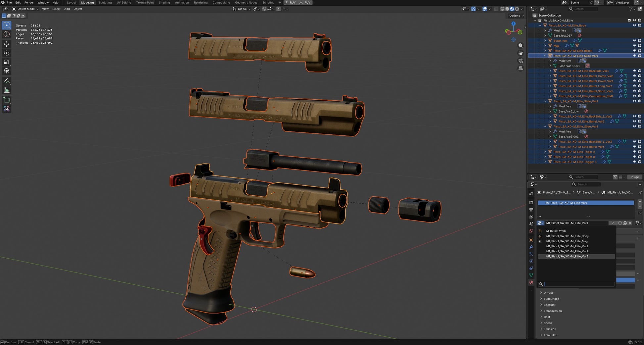644x345 pixels.
Task: Unlink material with the X button
Action: coord(630,223)
